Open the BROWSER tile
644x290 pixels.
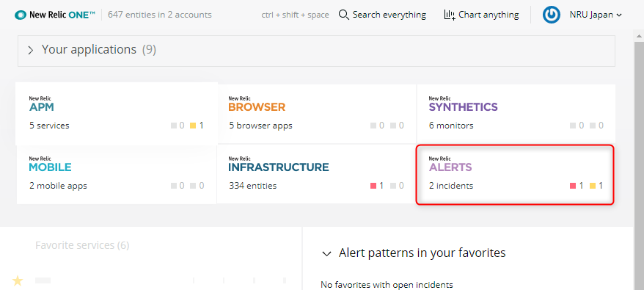(317, 114)
